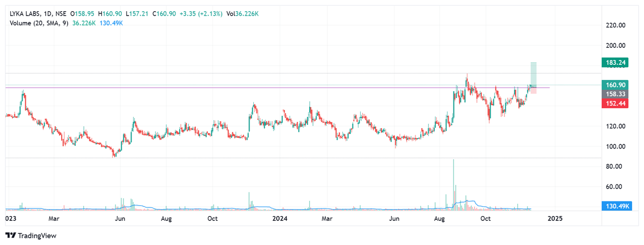Click the 2025 time axis label
644x245 pixels.
(x=555, y=219)
